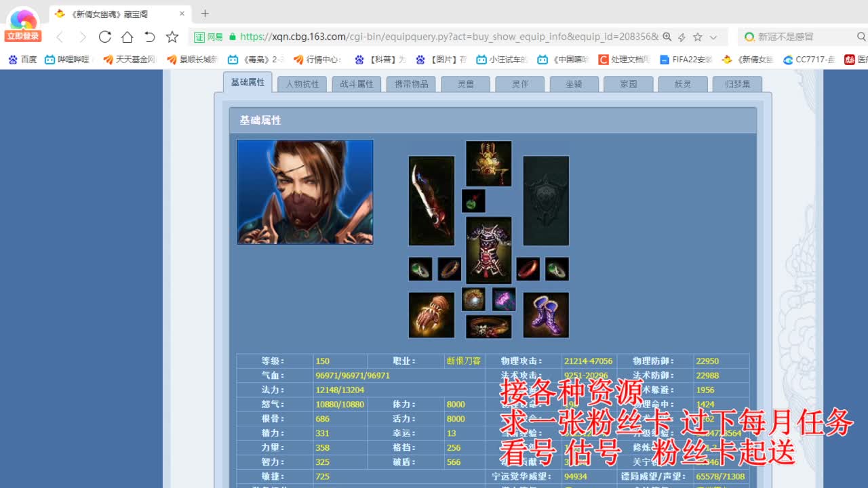This screenshot has height=488, width=868.
Task: Open the FIFA22安装 bookmark
Action: 686,60
